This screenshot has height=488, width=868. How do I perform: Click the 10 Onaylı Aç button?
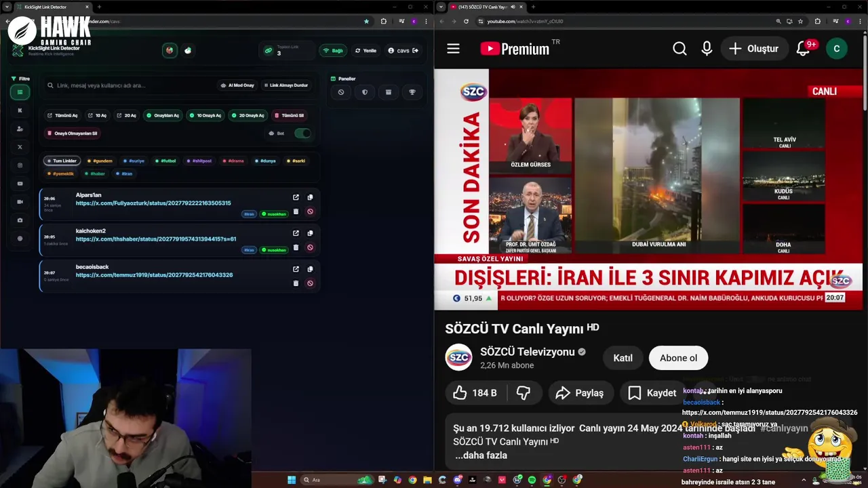coord(206,115)
